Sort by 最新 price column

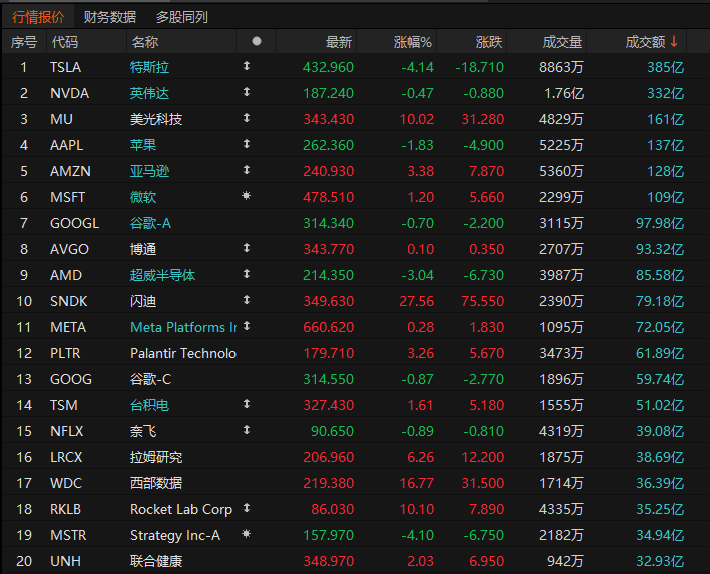click(x=339, y=42)
